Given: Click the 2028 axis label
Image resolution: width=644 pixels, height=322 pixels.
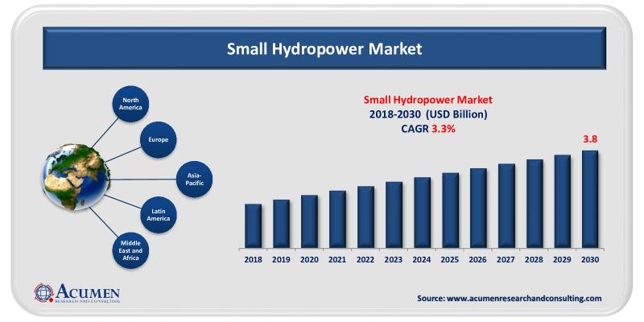Looking at the screenshot, I should [x=534, y=260].
